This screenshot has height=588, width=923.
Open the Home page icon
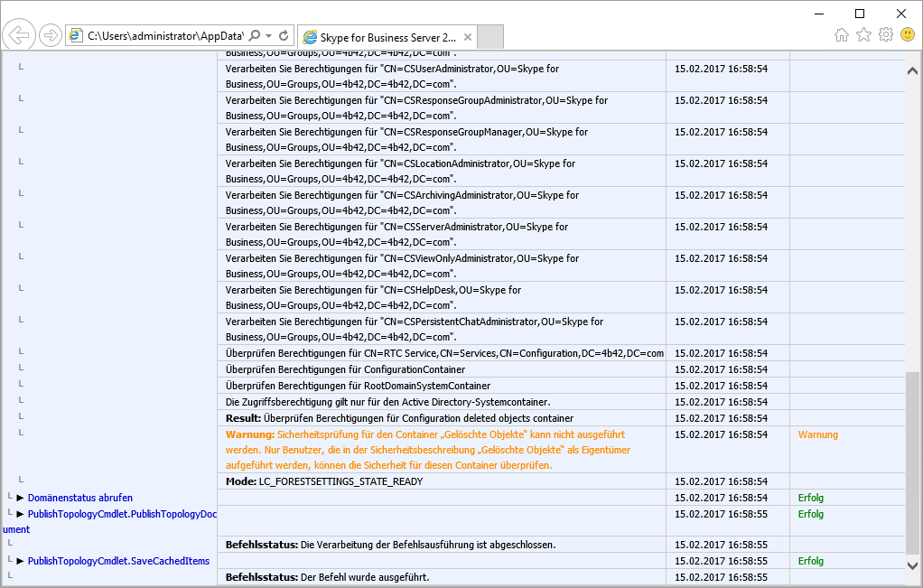842,34
